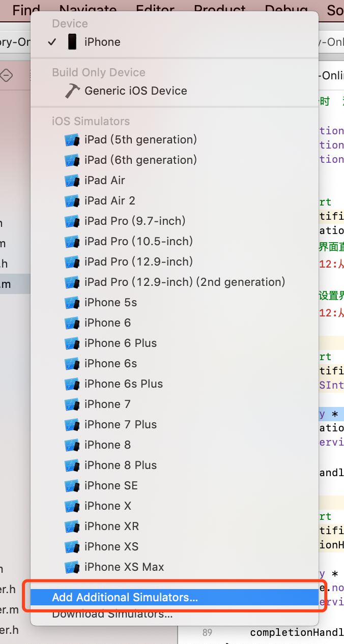Choose iPad Pro (9.7-inch) simulator

coord(175,221)
